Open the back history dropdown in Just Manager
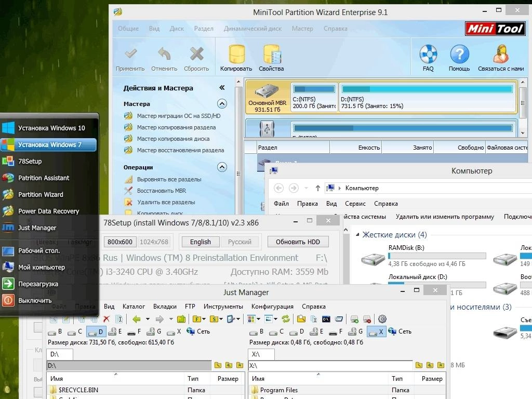Image resolution: width=532 pixels, height=399 pixels. (148, 319)
